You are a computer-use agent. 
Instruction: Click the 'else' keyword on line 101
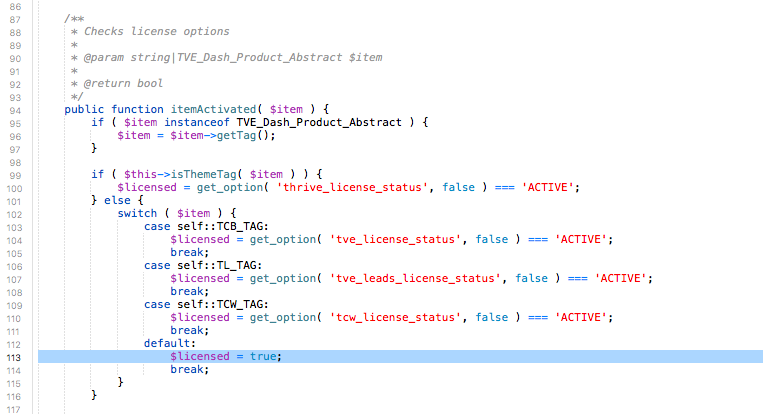tap(117, 200)
